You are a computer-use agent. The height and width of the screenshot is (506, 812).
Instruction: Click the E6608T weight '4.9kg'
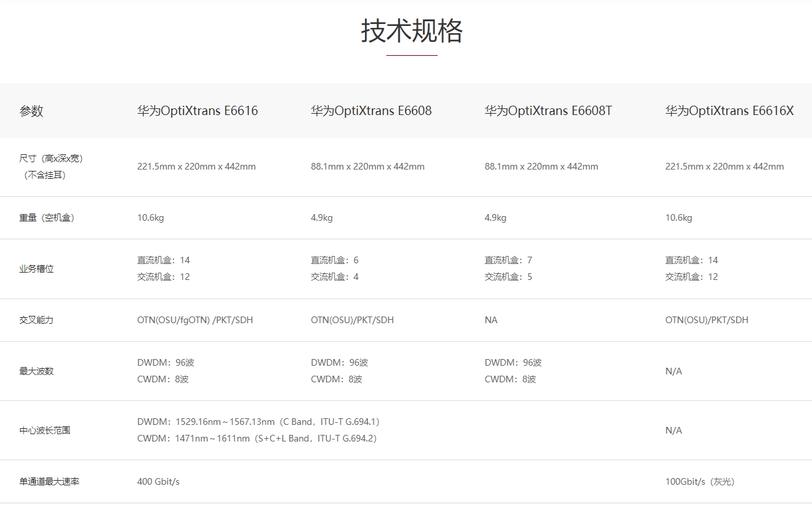[495, 218]
